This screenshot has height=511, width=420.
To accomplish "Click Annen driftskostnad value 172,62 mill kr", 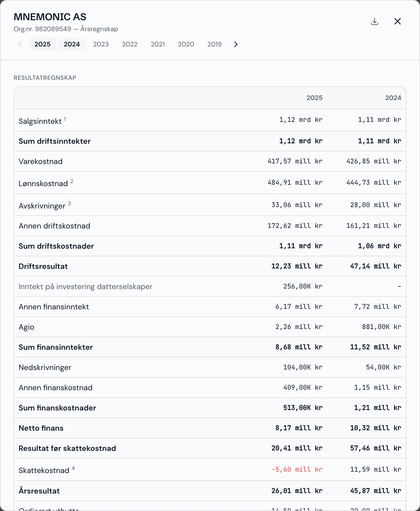I will click(295, 226).
